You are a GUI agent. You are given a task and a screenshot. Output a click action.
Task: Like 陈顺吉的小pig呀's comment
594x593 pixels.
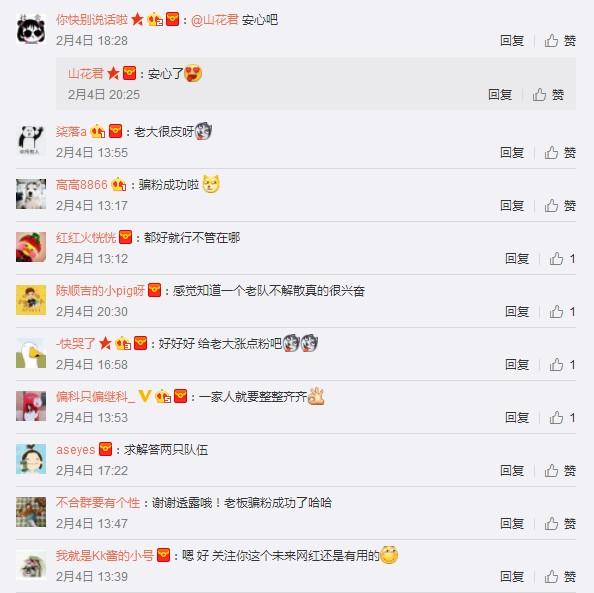[562, 312]
